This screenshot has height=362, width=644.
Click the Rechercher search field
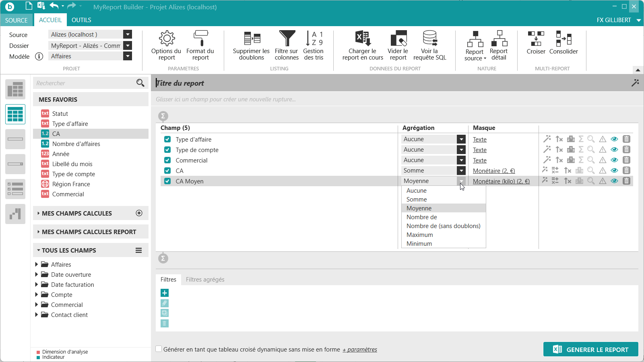click(x=85, y=83)
